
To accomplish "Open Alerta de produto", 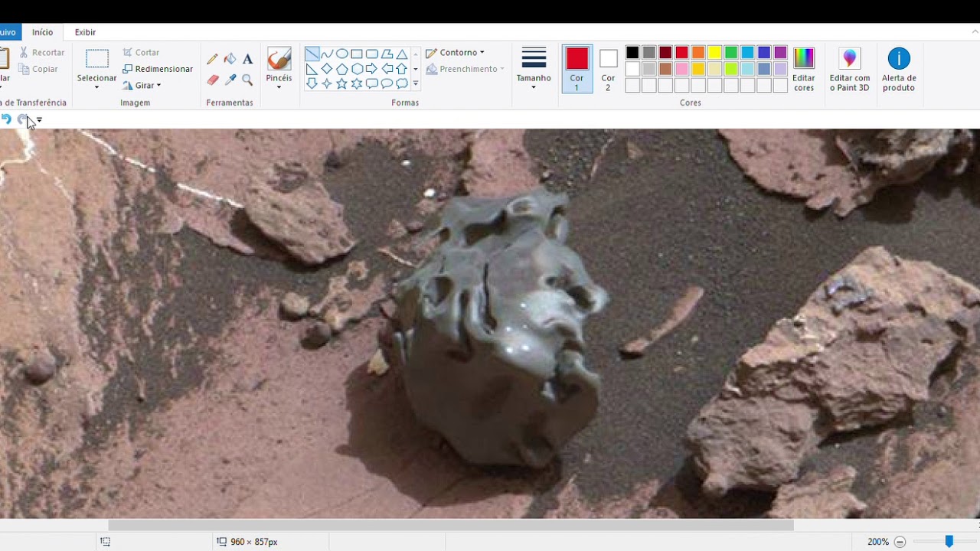I will coord(899,70).
